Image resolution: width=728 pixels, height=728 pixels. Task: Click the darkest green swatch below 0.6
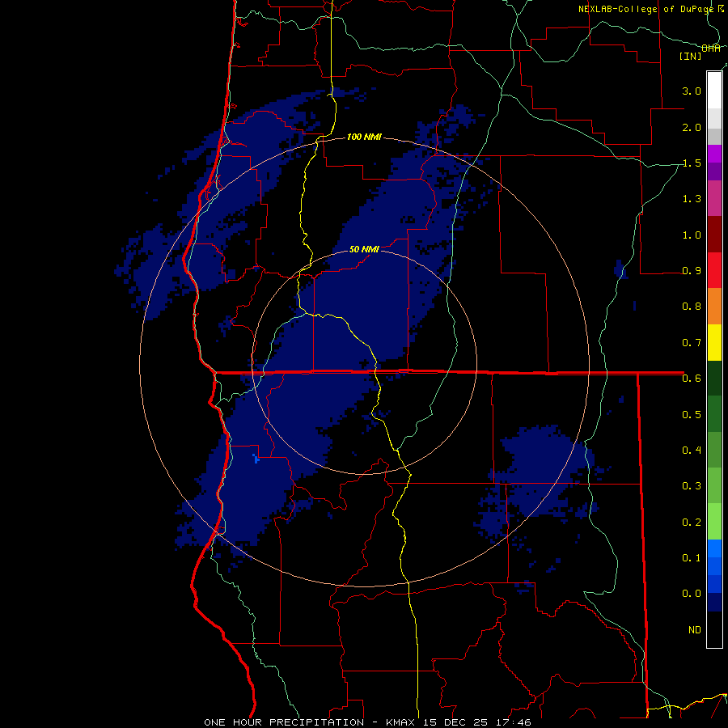(x=714, y=378)
